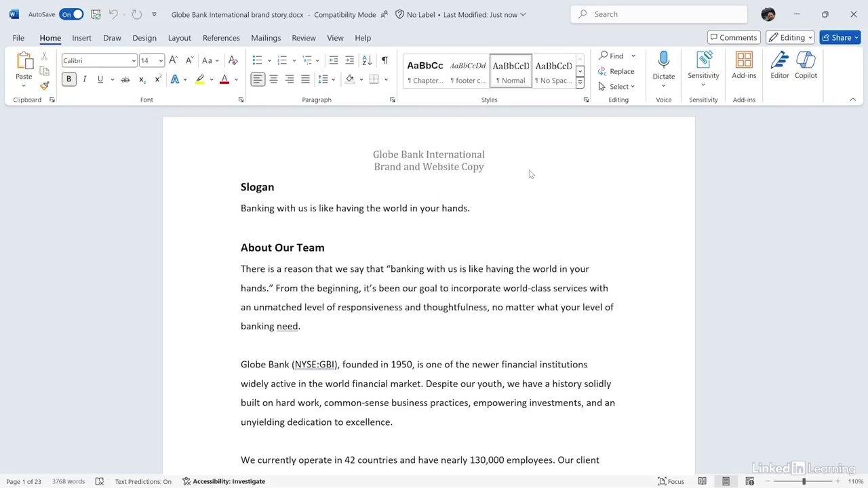Toggle Italic formatting
The width and height of the screenshot is (868, 488).
(x=84, y=79)
